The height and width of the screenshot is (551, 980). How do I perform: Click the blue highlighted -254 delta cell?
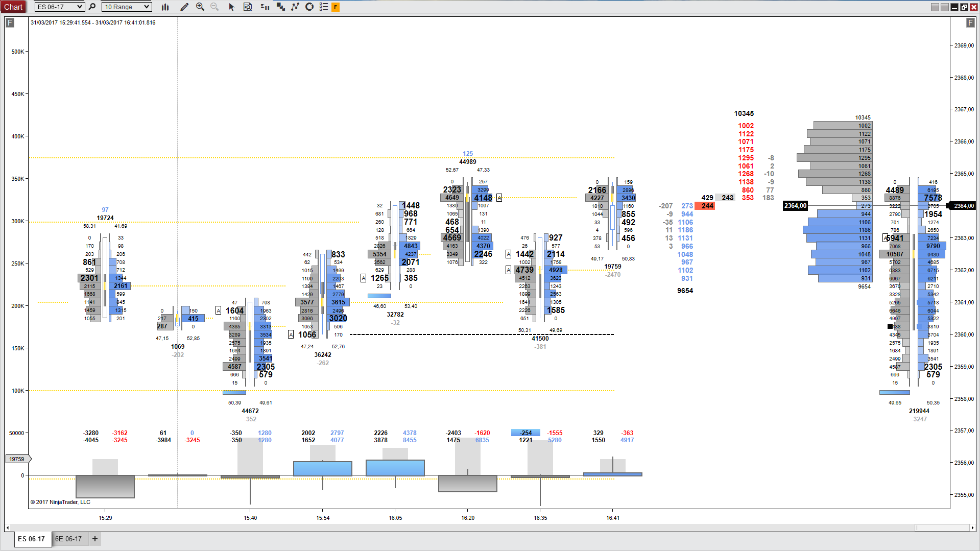[525, 433]
